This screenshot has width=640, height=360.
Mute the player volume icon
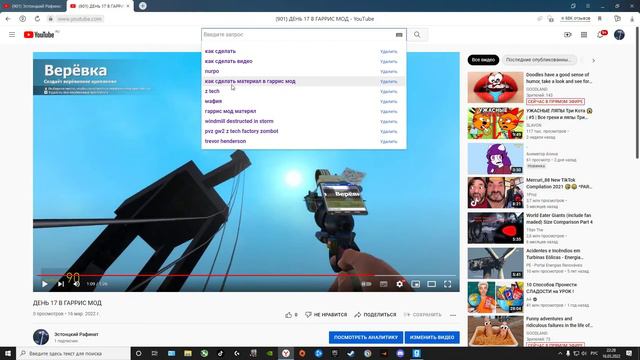(77, 284)
